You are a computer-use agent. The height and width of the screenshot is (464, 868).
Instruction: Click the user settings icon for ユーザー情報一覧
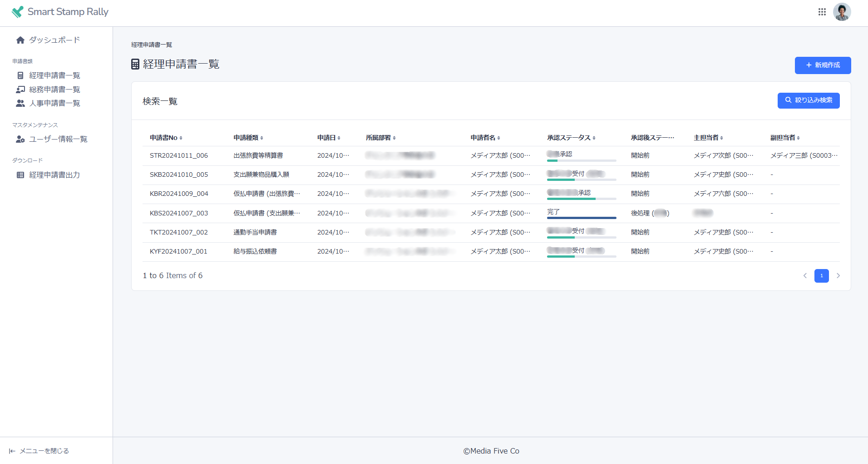click(20, 139)
